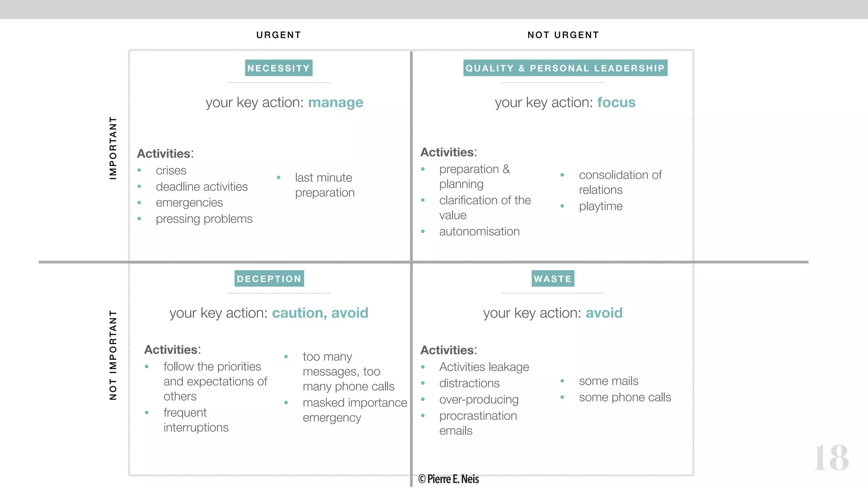
Task: Click the teal word "focus"
Action: click(x=616, y=103)
